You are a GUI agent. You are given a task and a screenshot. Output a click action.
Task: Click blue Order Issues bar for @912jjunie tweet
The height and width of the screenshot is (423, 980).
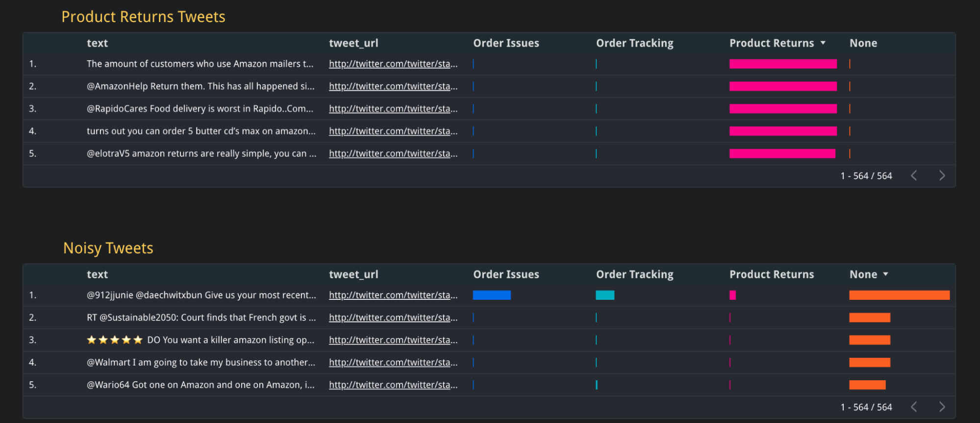coord(492,295)
